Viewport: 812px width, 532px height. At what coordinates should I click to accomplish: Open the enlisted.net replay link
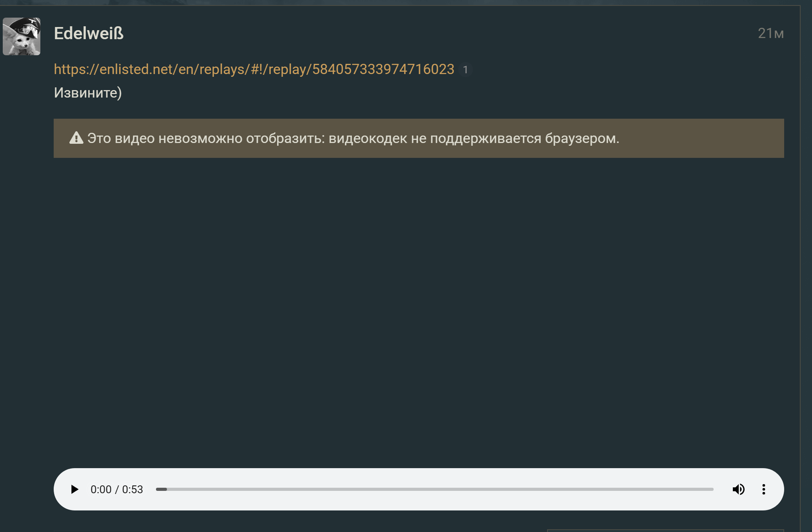254,69
